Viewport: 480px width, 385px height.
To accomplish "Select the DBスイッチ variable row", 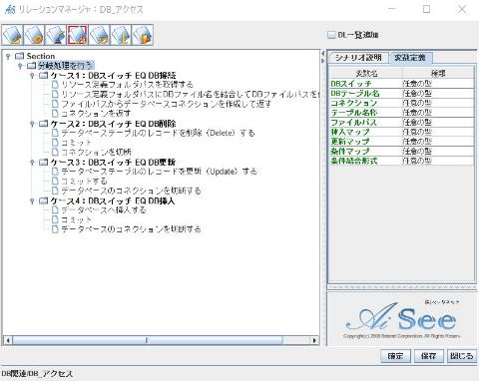I will coord(402,84).
